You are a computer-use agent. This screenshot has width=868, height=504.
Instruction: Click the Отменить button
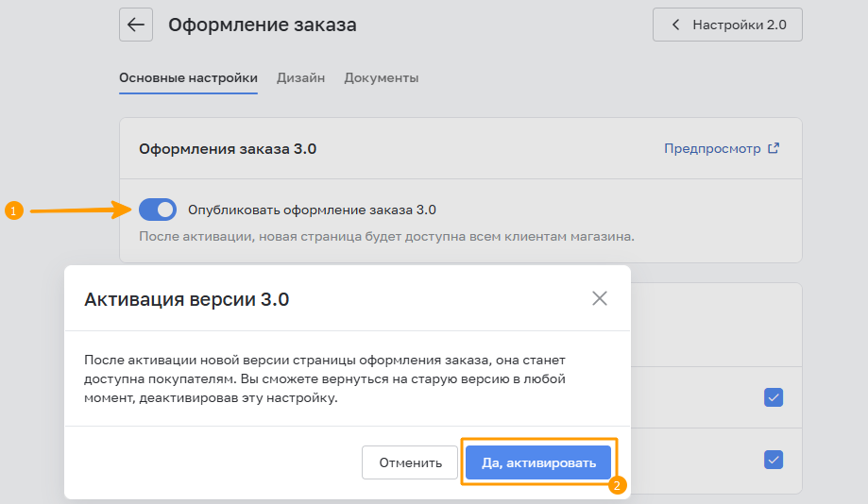(x=410, y=462)
